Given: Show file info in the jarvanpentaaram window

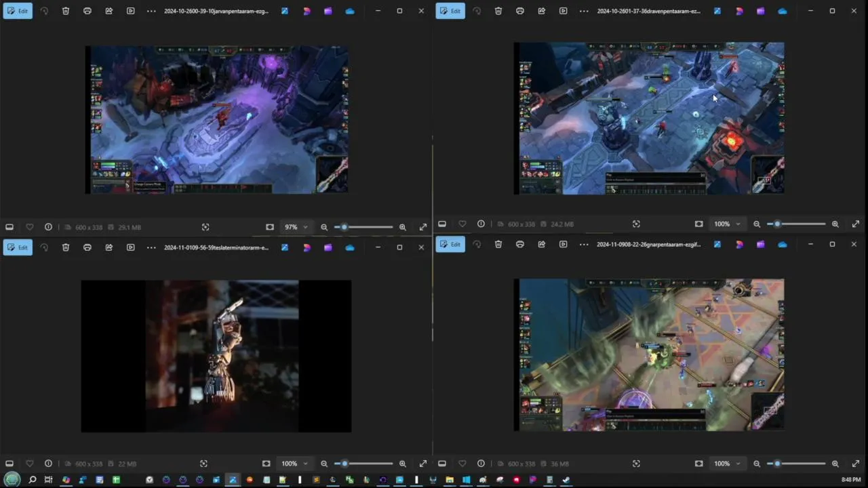Looking at the screenshot, I should pyautogui.click(x=48, y=227).
